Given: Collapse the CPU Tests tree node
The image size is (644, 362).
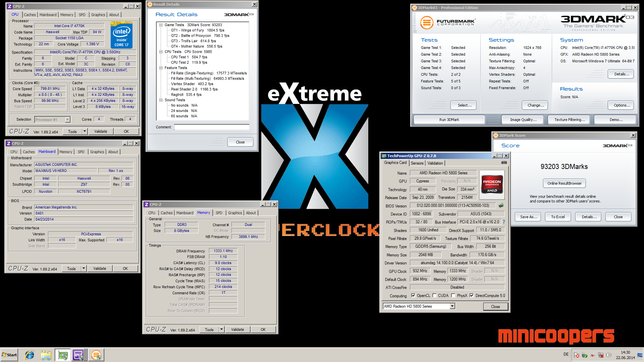Looking at the screenshot, I should [x=161, y=52].
